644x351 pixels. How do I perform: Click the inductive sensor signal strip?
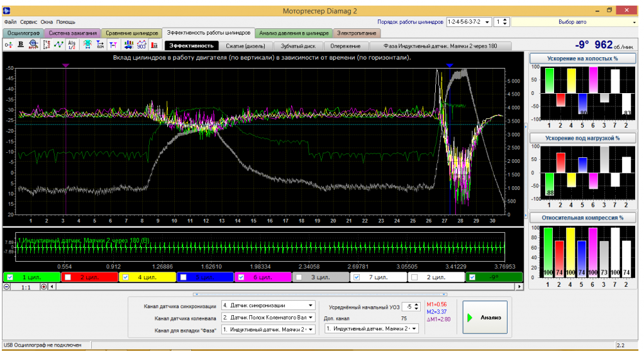coord(260,247)
